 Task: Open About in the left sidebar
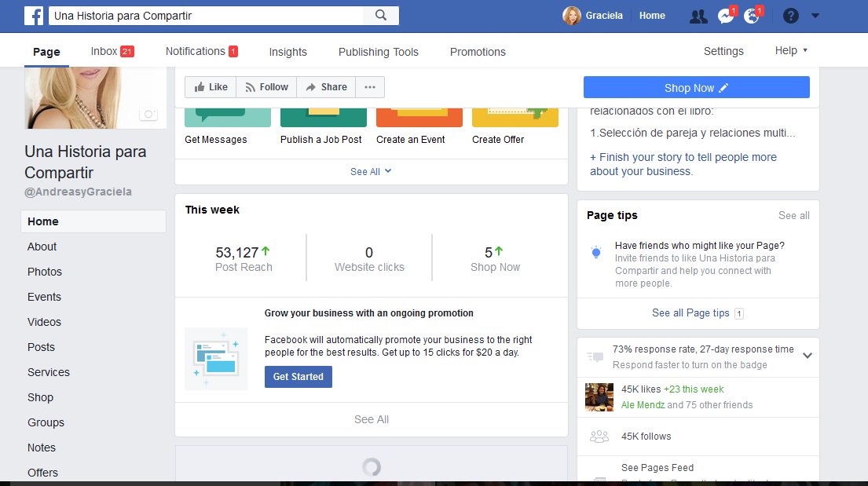coord(42,247)
